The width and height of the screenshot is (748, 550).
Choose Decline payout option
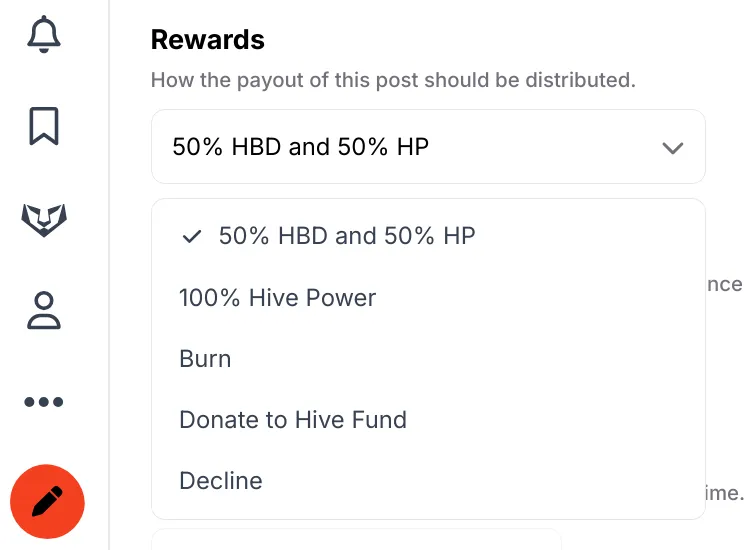pyautogui.click(x=428, y=481)
